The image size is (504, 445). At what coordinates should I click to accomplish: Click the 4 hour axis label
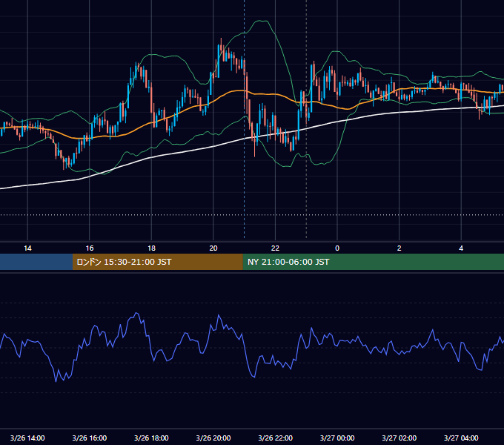[x=461, y=248]
